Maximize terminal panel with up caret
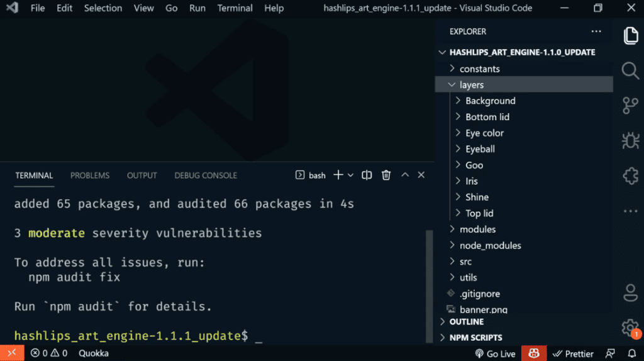 pos(405,175)
